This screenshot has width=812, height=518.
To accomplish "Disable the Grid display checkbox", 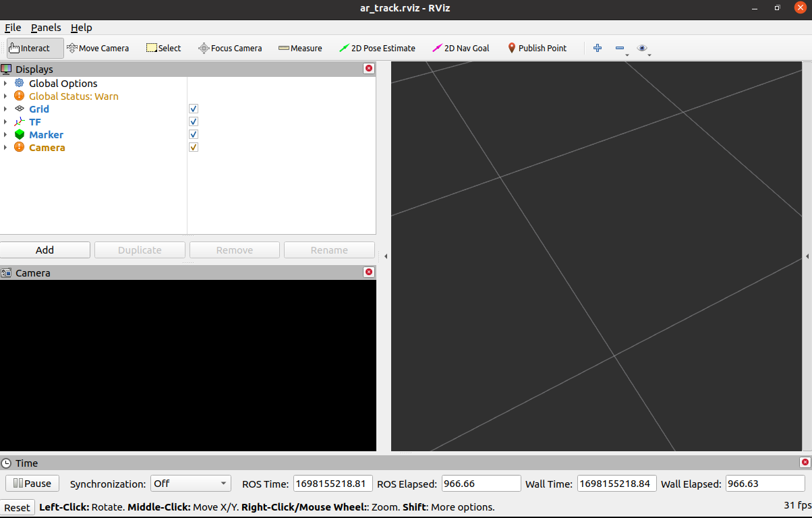I will (194, 109).
